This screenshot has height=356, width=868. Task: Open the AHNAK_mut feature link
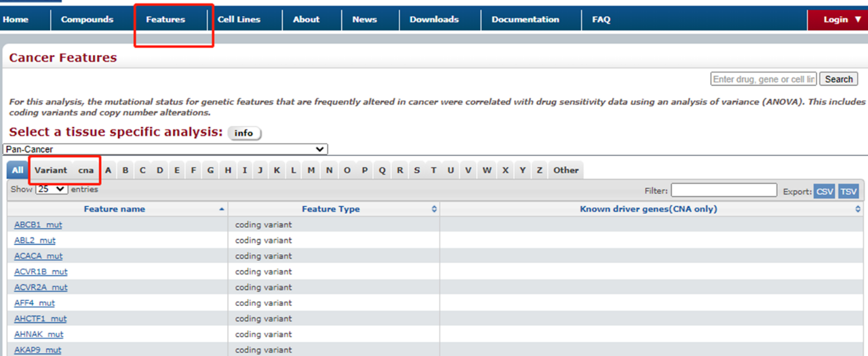[39, 334]
